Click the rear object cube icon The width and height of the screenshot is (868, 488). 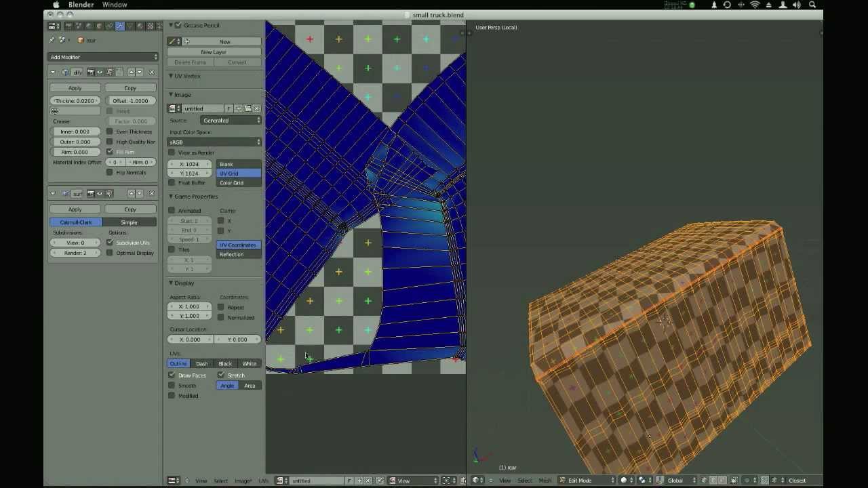point(81,40)
